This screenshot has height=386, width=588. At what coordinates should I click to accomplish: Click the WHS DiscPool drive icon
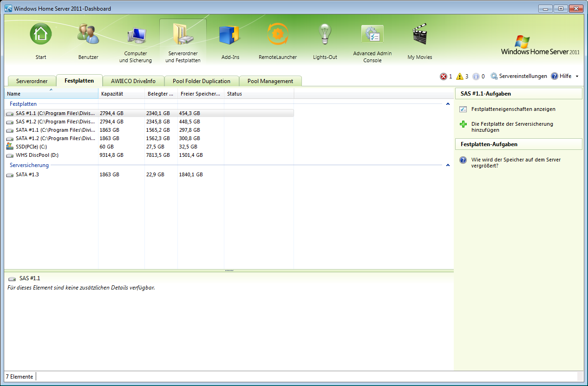click(10, 155)
